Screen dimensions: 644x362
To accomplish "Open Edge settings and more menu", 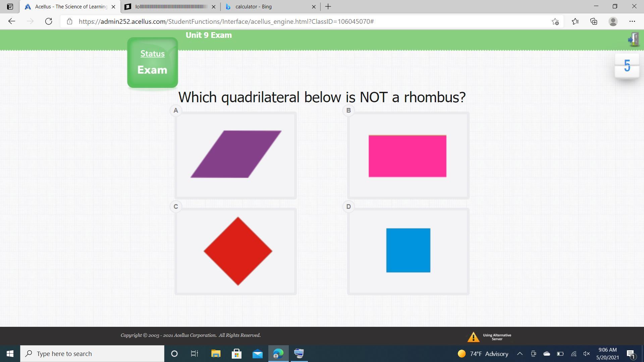I will (632, 21).
